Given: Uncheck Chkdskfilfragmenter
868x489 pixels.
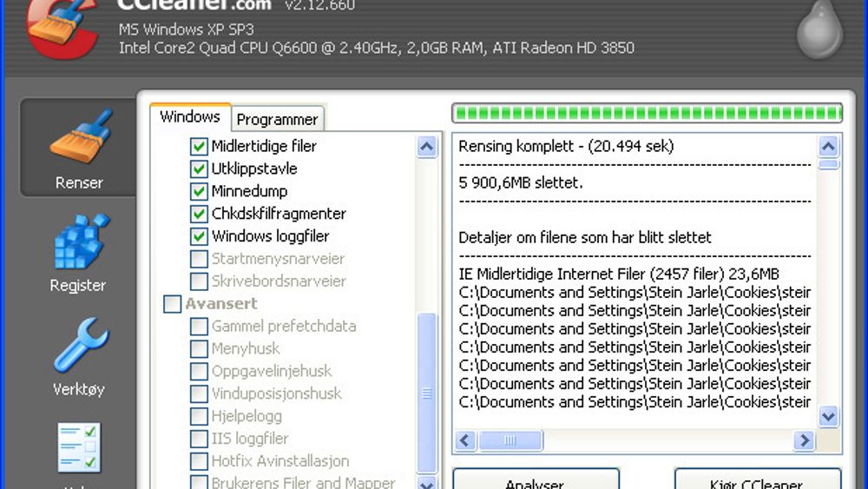Looking at the screenshot, I should pyautogui.click(x=199, y=214).
